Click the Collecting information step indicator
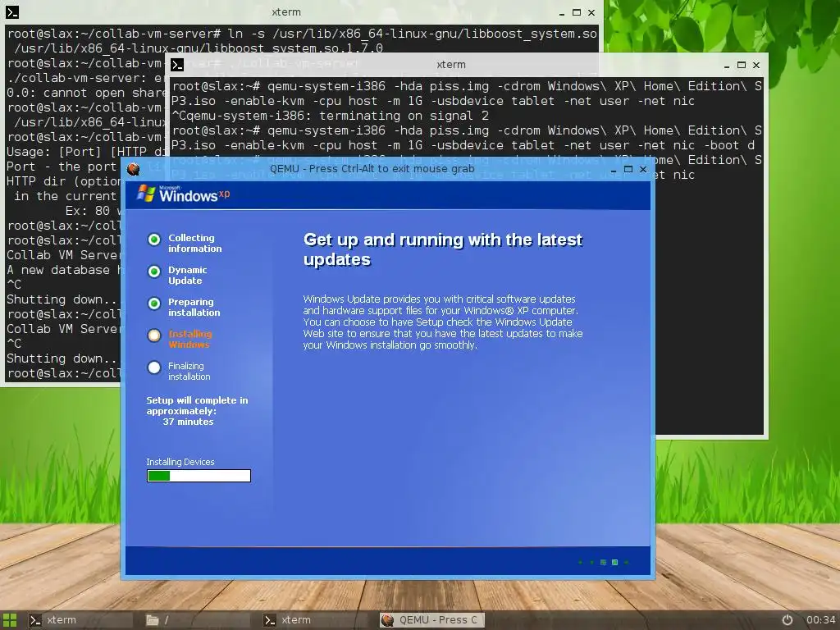 point(154,240)
